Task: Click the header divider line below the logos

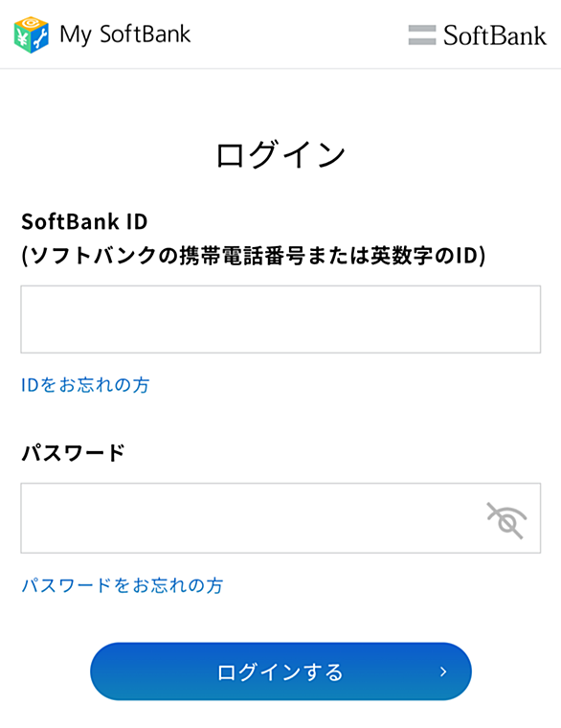Action: click(x=280, y=69)
